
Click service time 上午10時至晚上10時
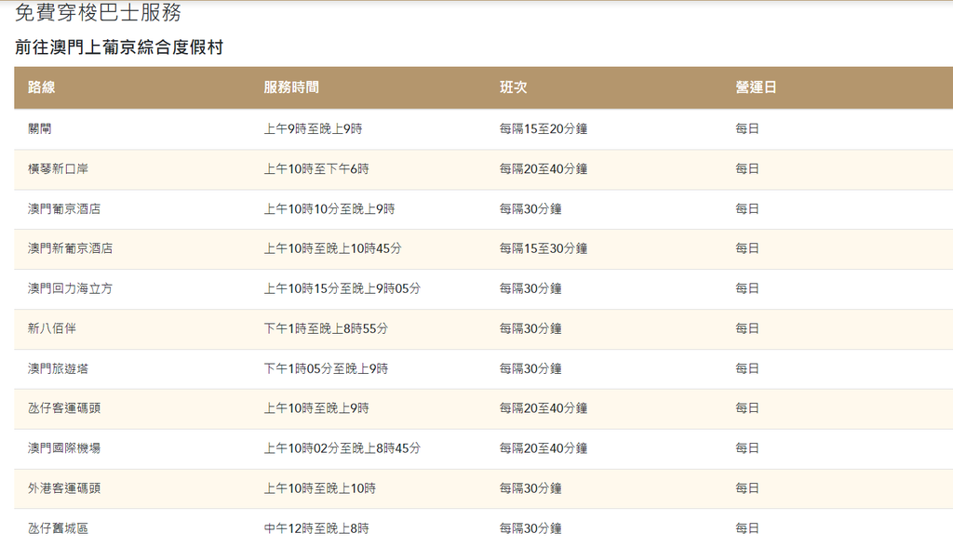coord(320,488)
